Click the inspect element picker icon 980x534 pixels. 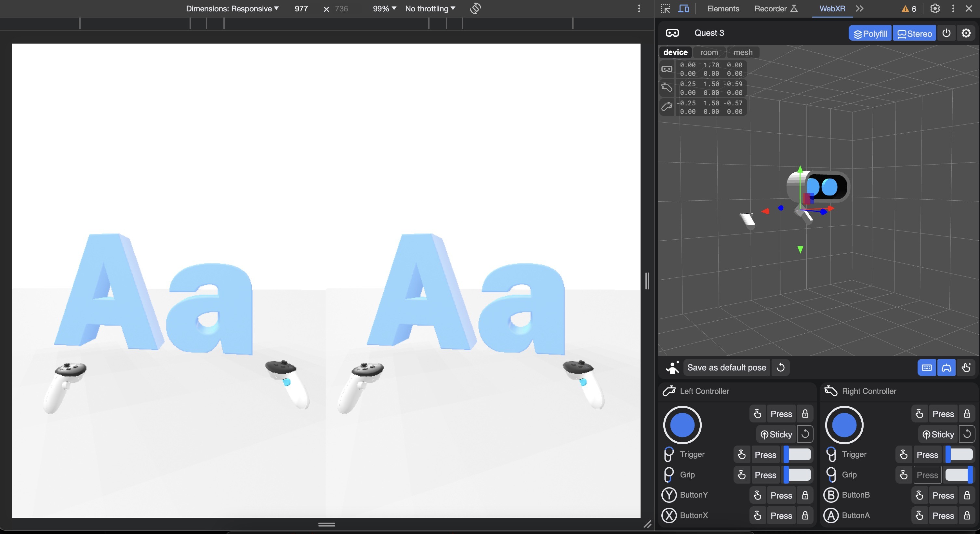pos(665,8)
